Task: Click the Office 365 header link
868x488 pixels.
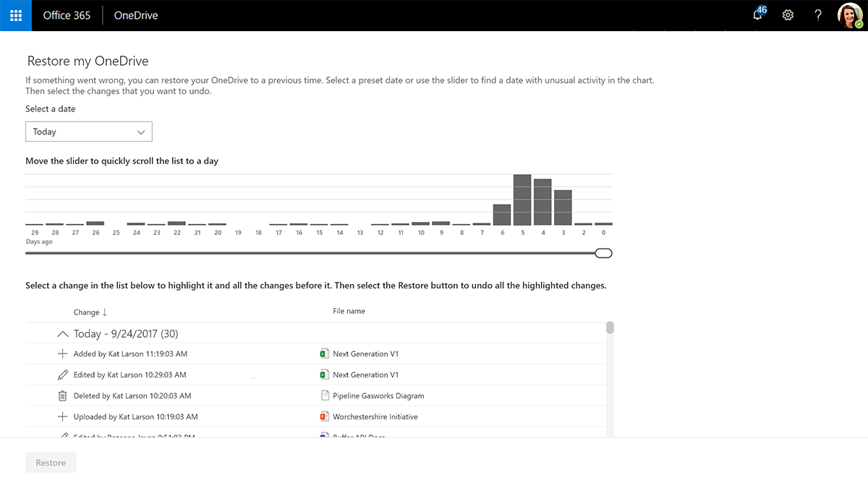Action: (x=67, y=15)
